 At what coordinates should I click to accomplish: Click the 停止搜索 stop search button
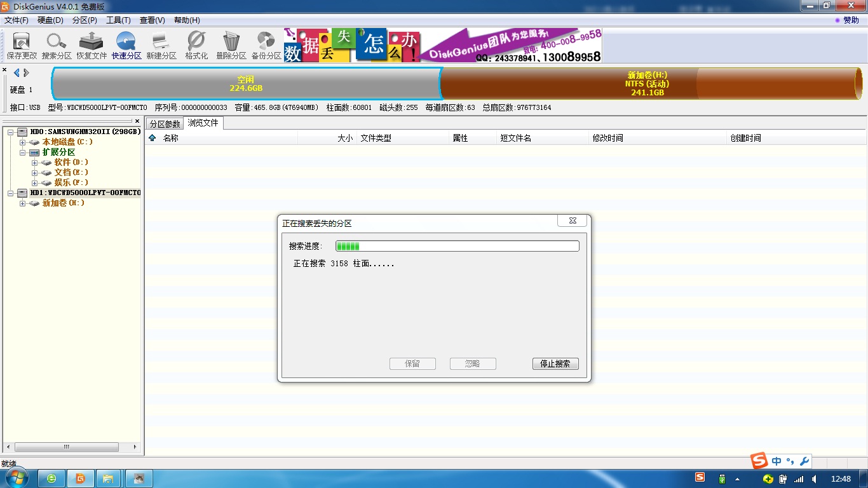[555, 364]
